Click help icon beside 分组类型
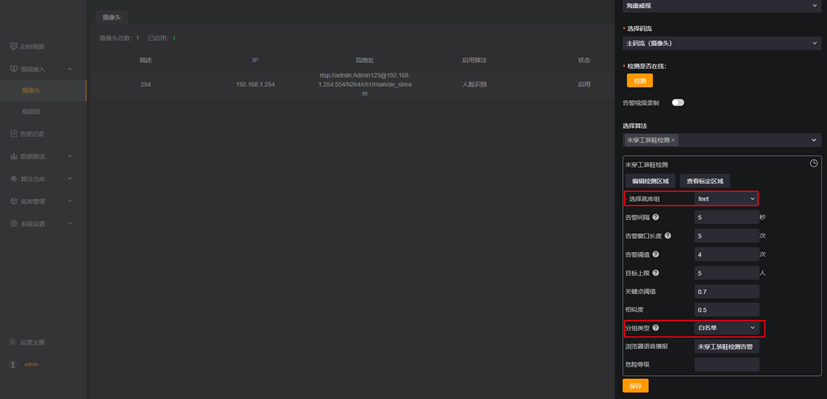 (x=656, y=328)
